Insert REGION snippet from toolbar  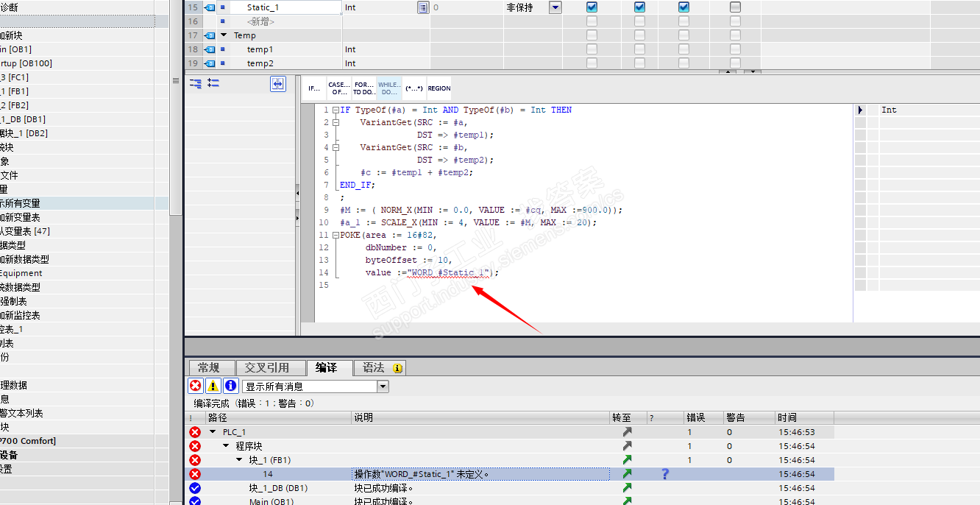pos(439,88)
